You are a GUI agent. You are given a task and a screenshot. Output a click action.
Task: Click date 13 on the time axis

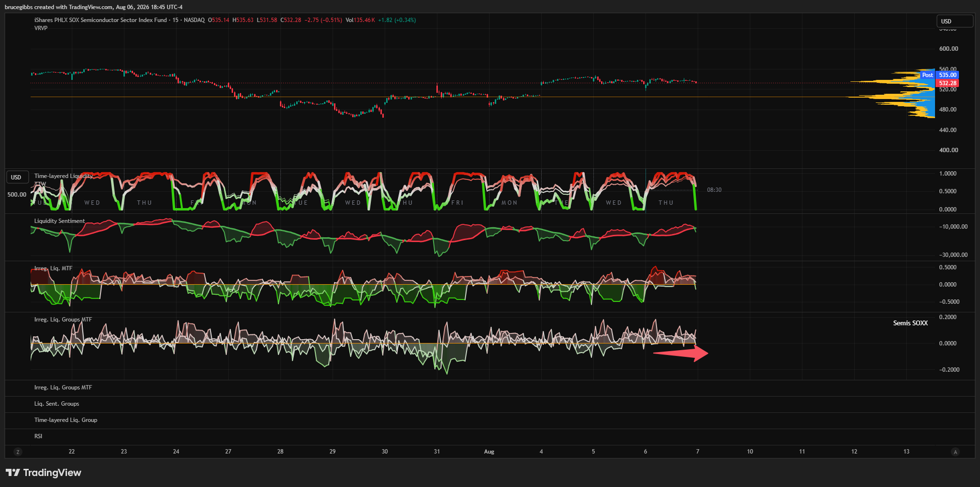906,452
